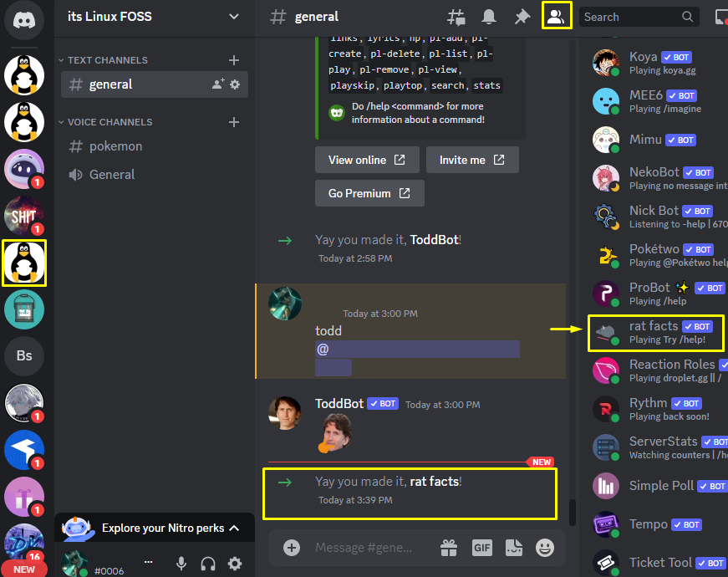Open the Threads icon in channel header
728x577 pixels.
click(456, 18)
